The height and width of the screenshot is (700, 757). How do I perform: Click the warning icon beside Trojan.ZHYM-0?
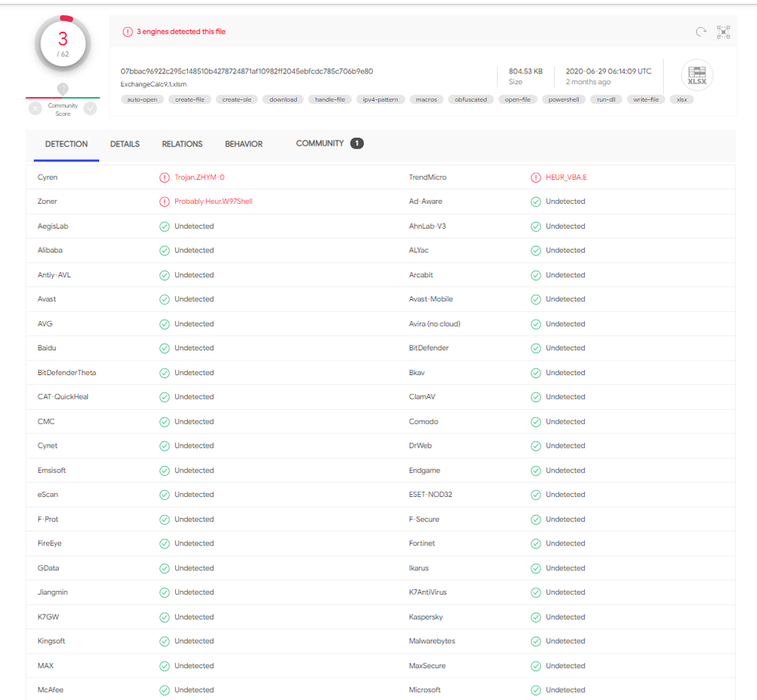[x=164, y=178]
